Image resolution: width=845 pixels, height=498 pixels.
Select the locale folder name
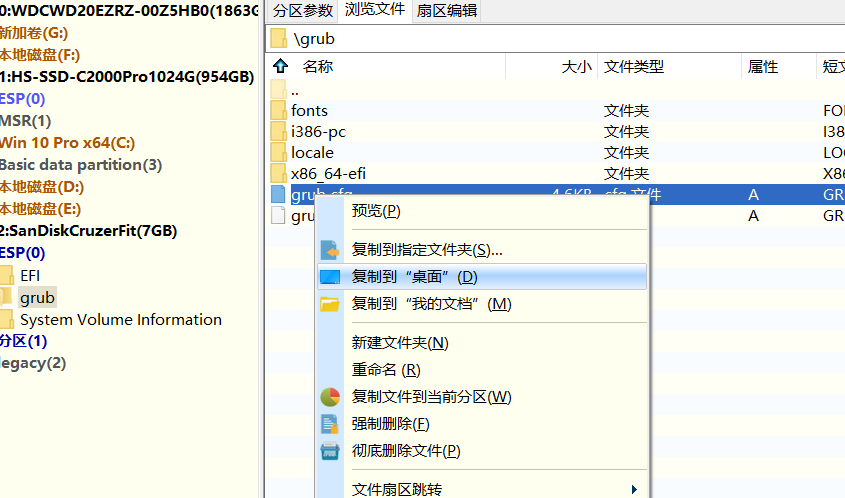point(313,153)
